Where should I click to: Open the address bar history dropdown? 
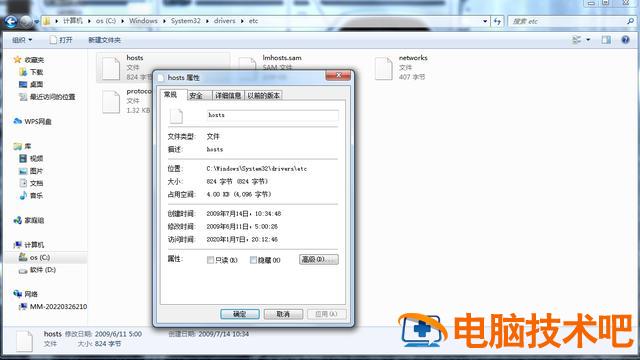485,21
